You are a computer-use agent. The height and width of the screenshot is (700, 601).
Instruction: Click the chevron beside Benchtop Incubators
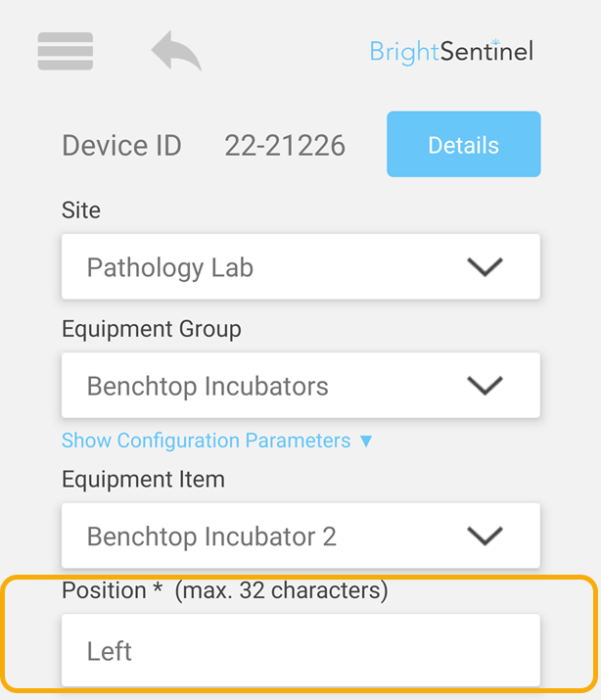[485, 386]
